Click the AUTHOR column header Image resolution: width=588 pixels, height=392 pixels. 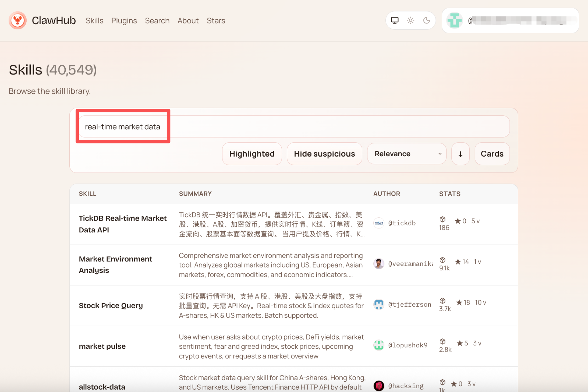[x=387, y=194]
